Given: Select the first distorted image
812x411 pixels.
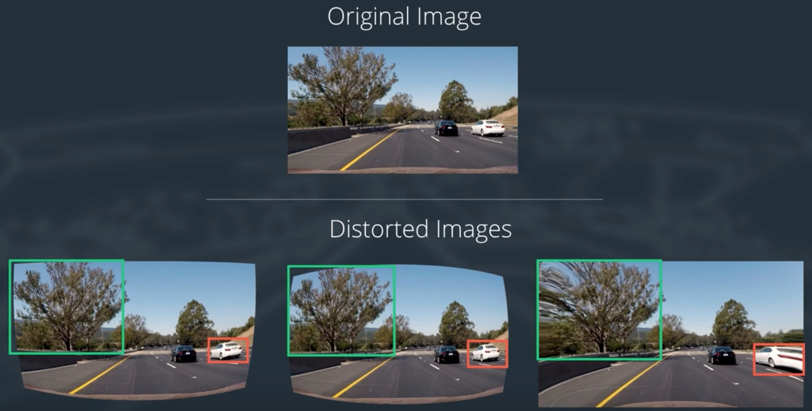Looking at the screenshot, I should (x=134, y=329).
